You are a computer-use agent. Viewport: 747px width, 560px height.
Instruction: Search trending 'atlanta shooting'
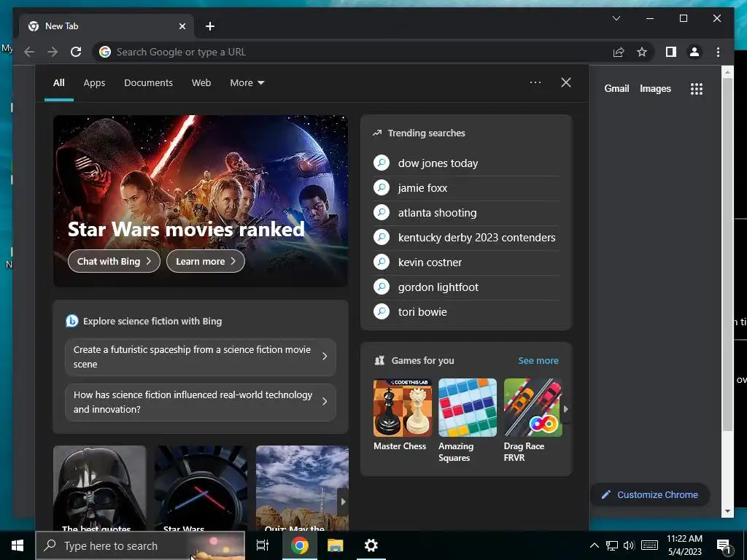pyautogui.click(x=466, y=213)
